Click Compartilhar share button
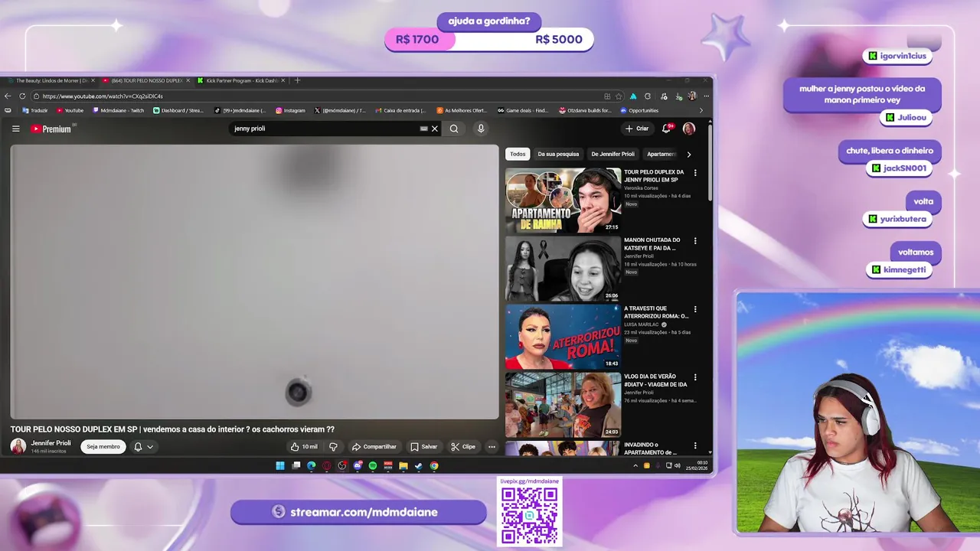The height and width of the screenshot is (551, 980). 374,447
